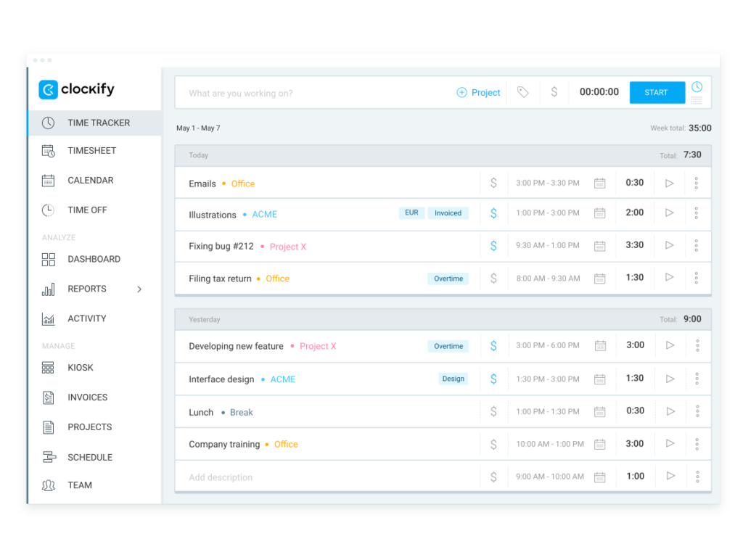The image size is (743, 560).
Task: Open the date picker for Filing tax return
Action: (x=600, y=278)
